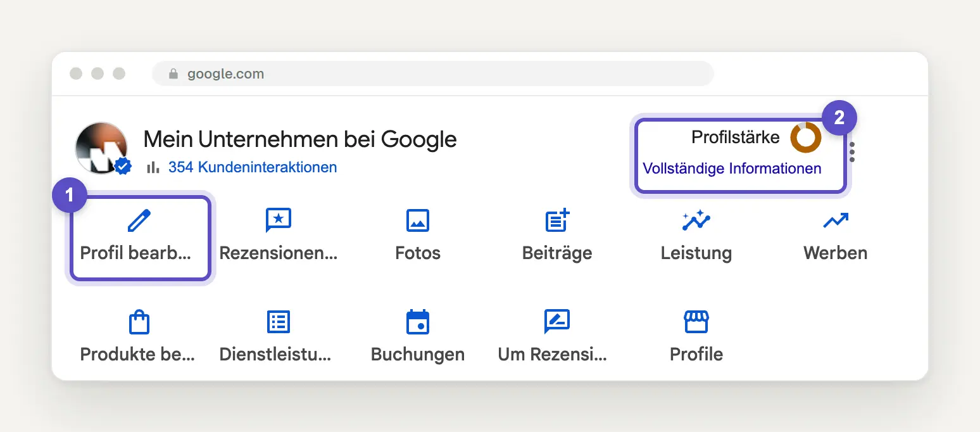Open the Fotos image icon

(x=418, y=221)
